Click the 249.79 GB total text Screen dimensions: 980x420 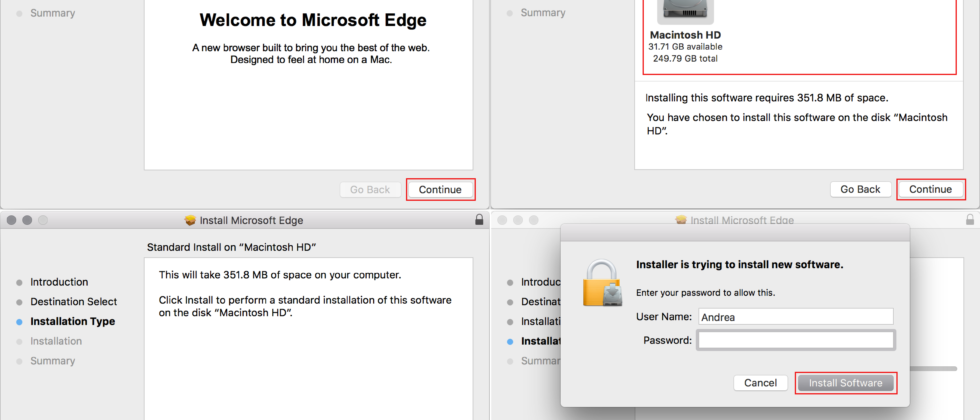(x=686, y=59)
